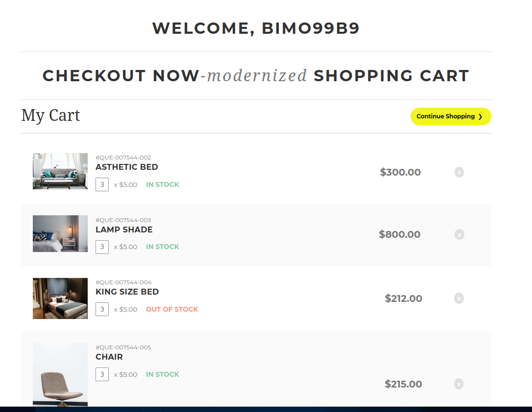The height and width of the screenshot is (412, 532).
Task: Open the Chair product image
Action: 60,374
